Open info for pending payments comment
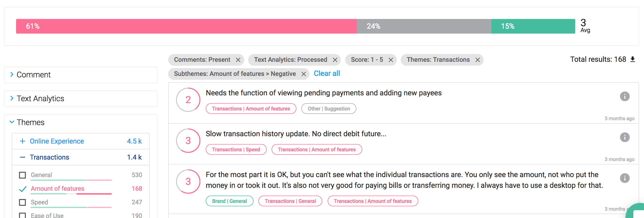Viewport: 644px width, 218px height. click(x=624, y=96)
